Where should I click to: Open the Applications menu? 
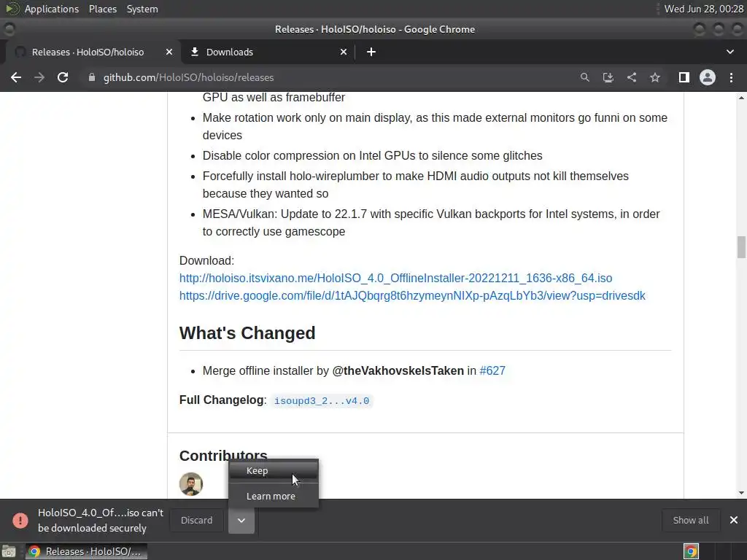52,9
